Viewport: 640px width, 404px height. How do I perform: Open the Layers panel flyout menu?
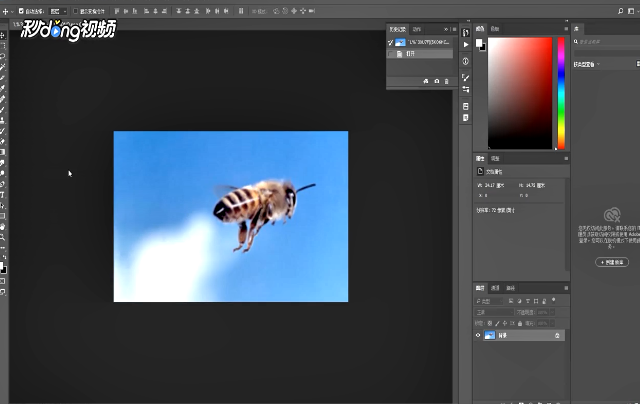point(566,288)
